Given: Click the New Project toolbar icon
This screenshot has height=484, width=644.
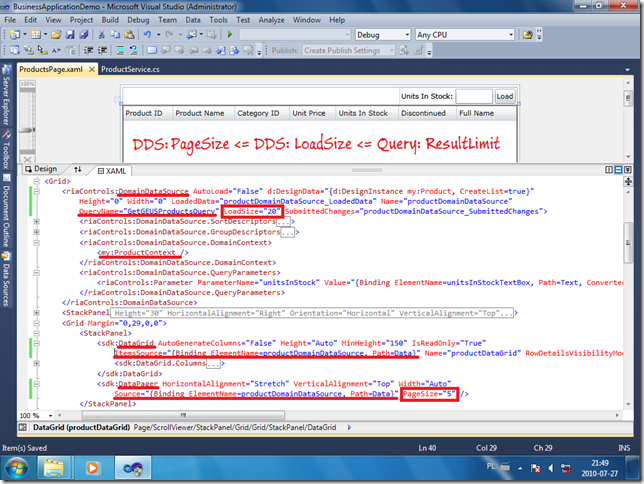Looking at the screenshot, I should [x=15, y=35].
